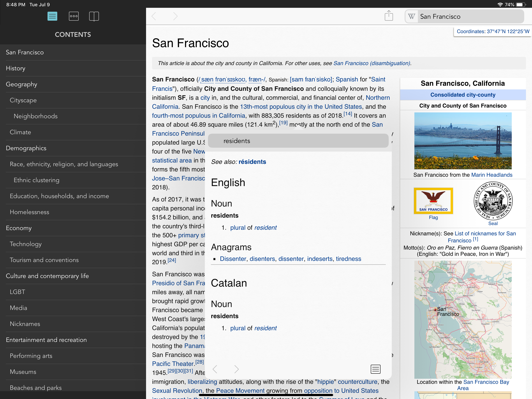Open the Bay Area location map

[463, 320]
